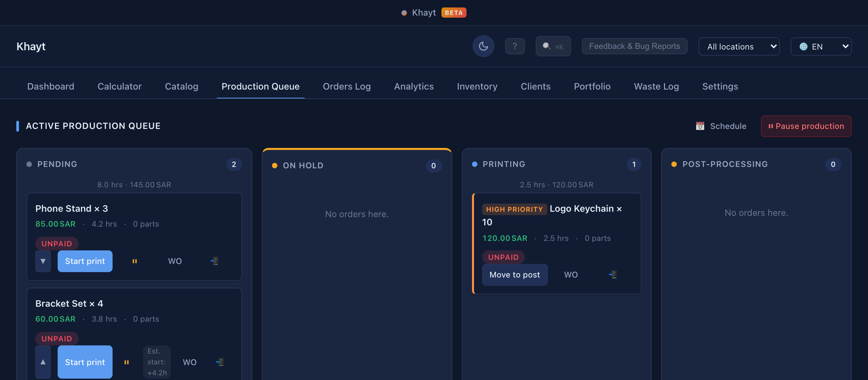Go to the Dashboard tab
Image resolution: width=868 pixels, height=380 pixels.
[x=51, y=86]
